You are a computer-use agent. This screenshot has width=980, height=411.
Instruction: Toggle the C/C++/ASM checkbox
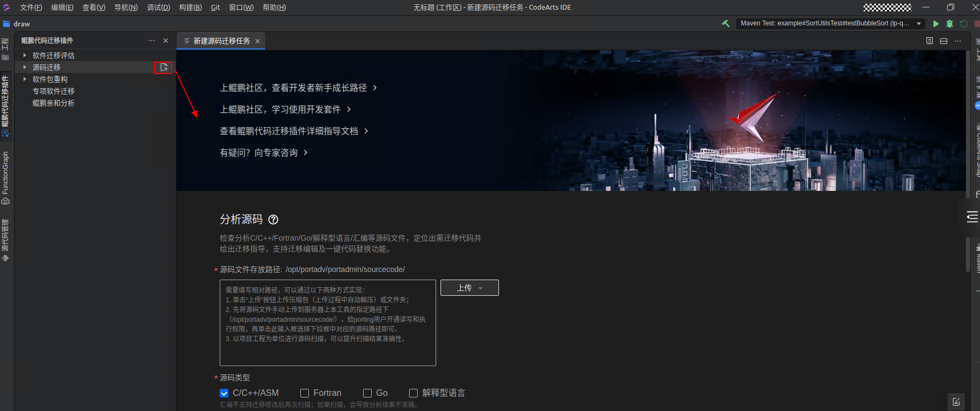[224, 393]
